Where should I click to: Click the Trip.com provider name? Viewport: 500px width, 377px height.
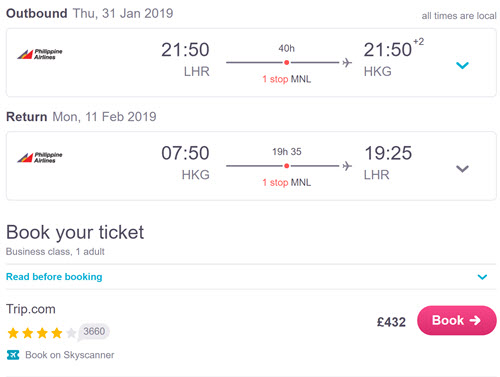[x=31, y=309]
